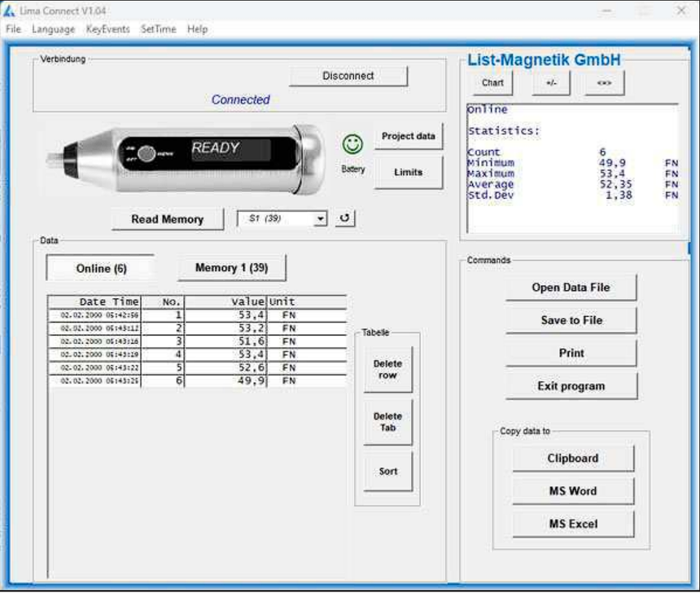Click Delete row in Tabelle group
The width and height of the screenshot is (700, 593).
(x=387, y=370)
